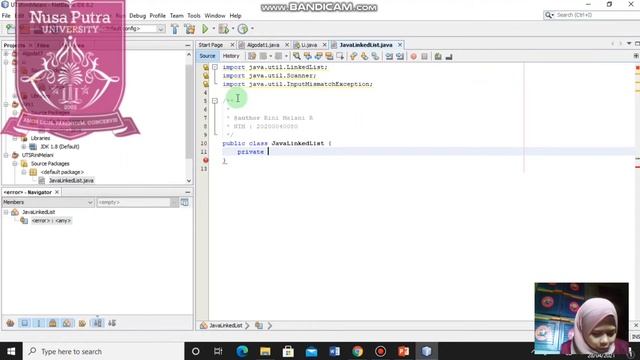Click Previous Bookmark icon
Viewport: 640px width, 360px height.
pos(353,56)
